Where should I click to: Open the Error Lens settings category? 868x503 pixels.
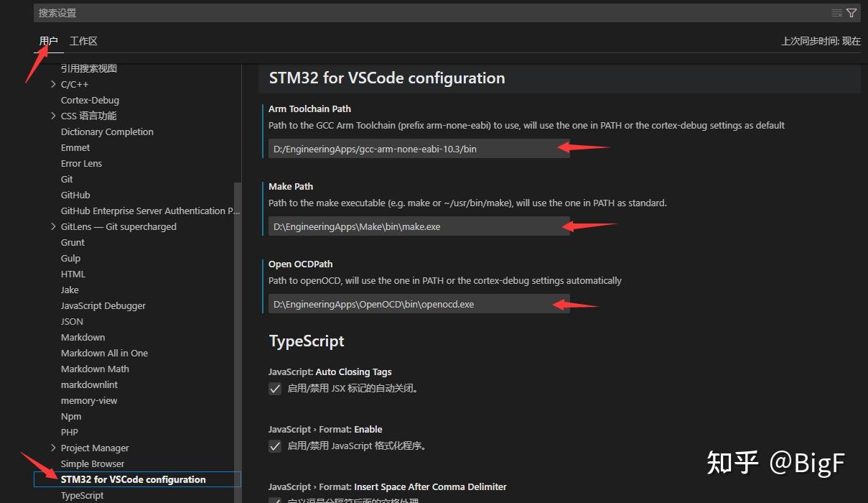pos(80,163)
